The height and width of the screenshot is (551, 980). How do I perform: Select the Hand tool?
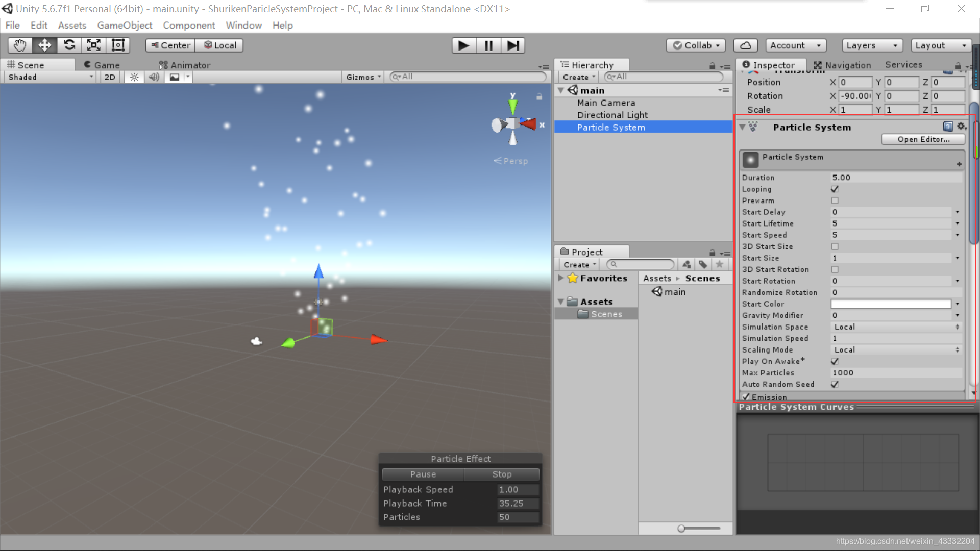click(x=20, y=45)
